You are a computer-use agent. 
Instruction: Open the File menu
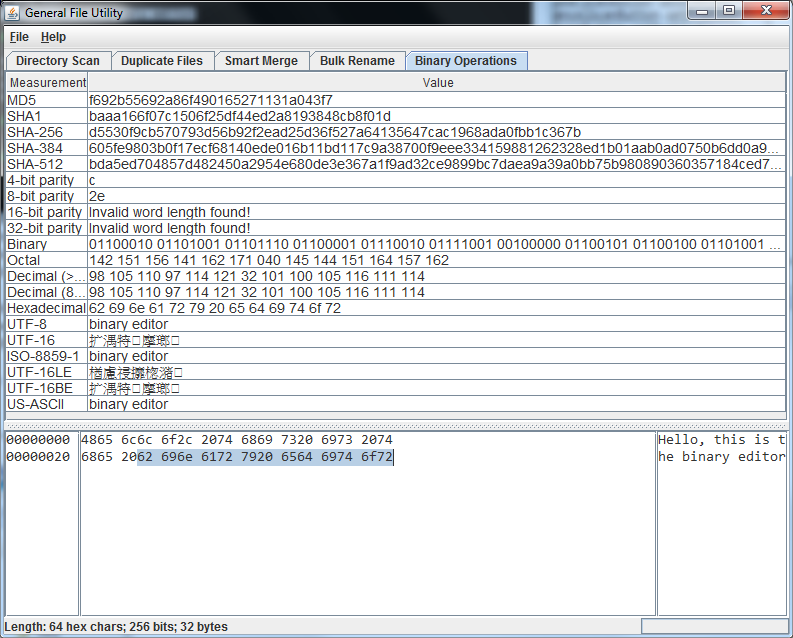coord(19,37)
